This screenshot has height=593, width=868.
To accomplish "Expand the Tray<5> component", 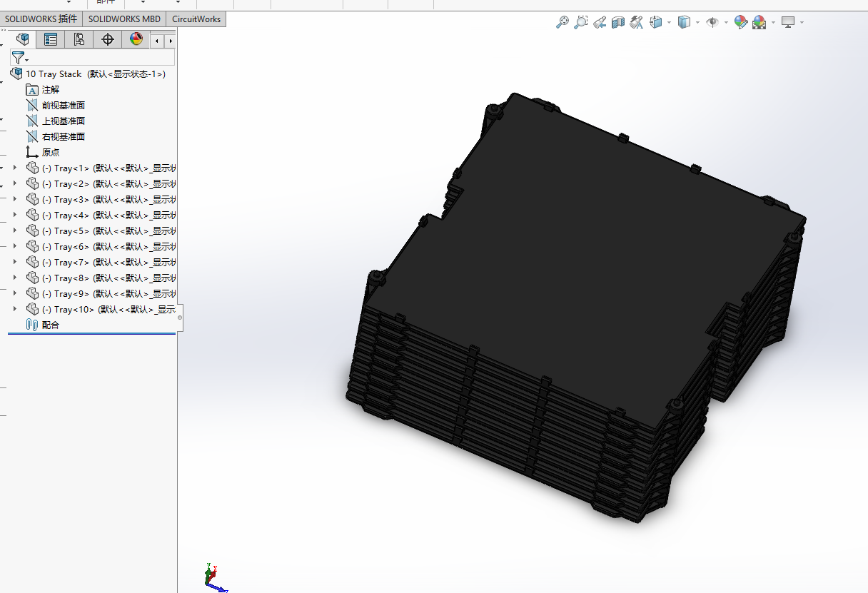I will click(15, 230).
